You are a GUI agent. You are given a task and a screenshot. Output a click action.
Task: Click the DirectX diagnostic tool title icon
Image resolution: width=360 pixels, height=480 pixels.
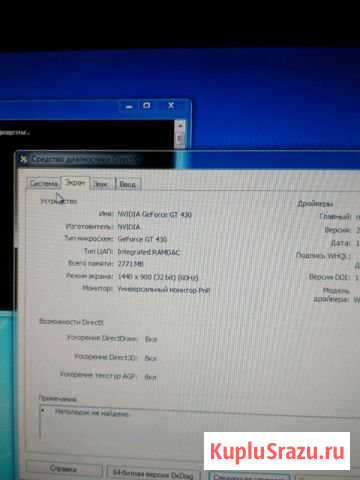click(23, 160)
